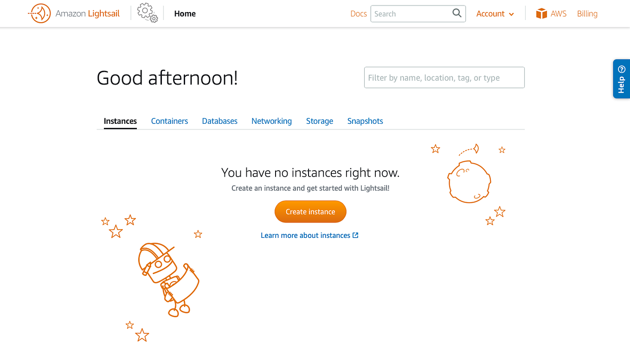Open the Account chevron arrow

[x=511, y=14]
